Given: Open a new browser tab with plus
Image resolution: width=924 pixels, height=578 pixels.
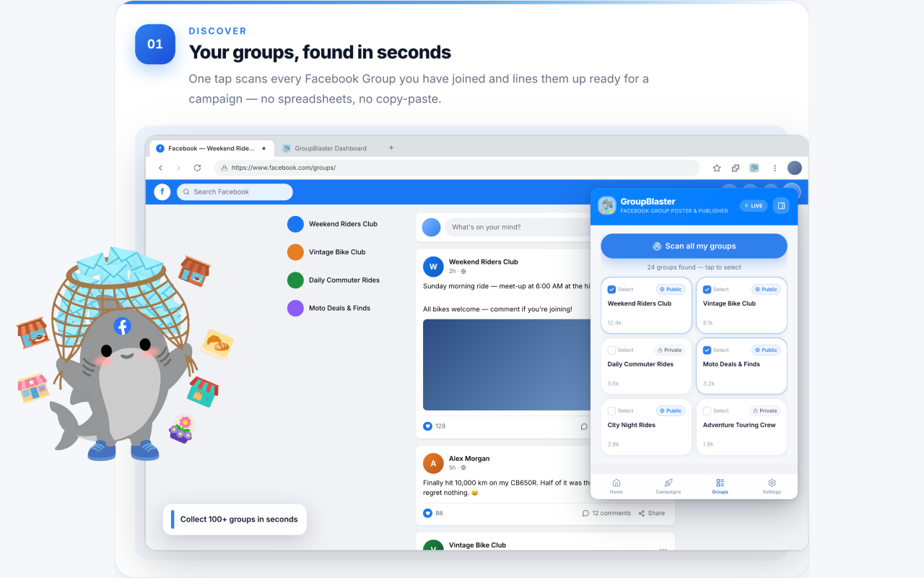Looking at the screenshot, I should [391, 148].
